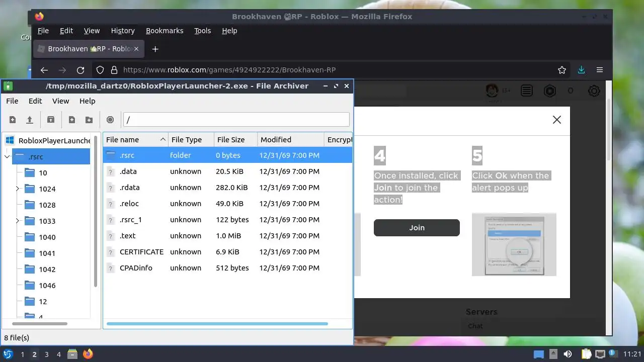The height and width of the screenshot is (362, 644).
Task: Sort by Modified column header
Action: (x=291, y=140)
